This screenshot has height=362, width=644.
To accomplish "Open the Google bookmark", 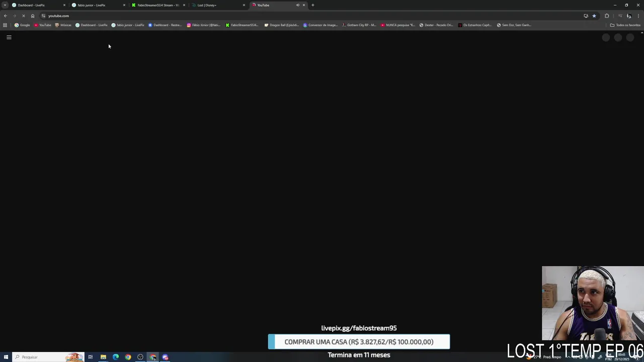I will [22, 25].
